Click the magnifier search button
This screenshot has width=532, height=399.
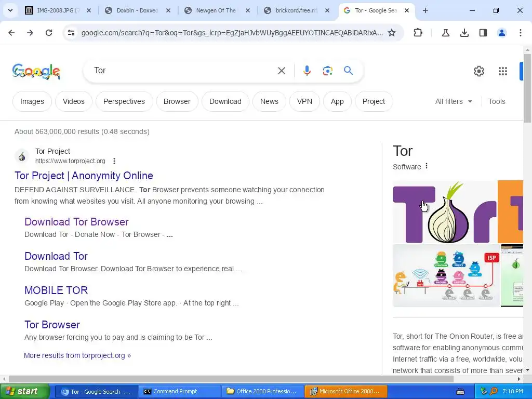348,71
